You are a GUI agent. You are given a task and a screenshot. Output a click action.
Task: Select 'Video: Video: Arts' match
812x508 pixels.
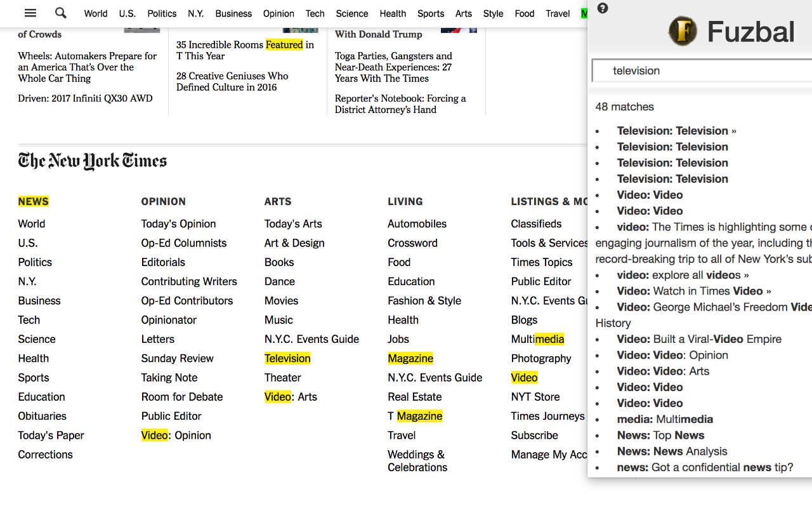tap(663, 371)
